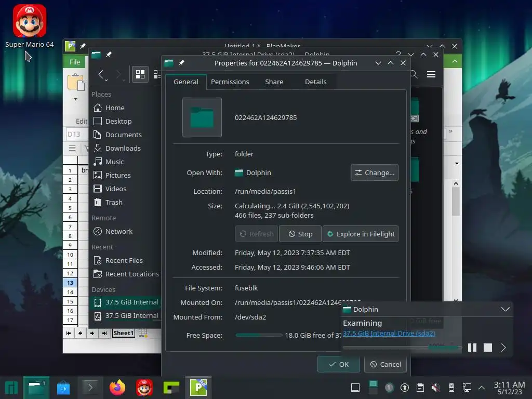Screen dimensions: 532x399
Task: Go to first sheet in PlanMaker
Action: pyautogui.click(x=69, y=333)
